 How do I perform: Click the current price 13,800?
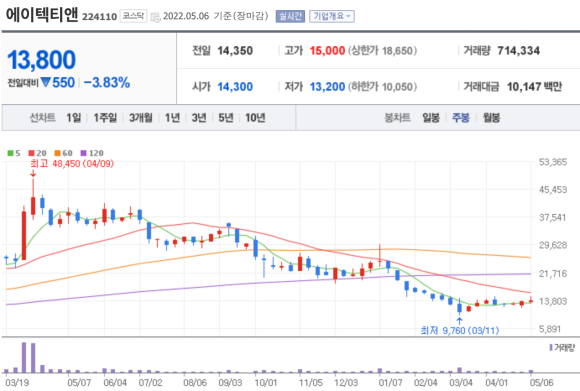[x=41, y=60]
